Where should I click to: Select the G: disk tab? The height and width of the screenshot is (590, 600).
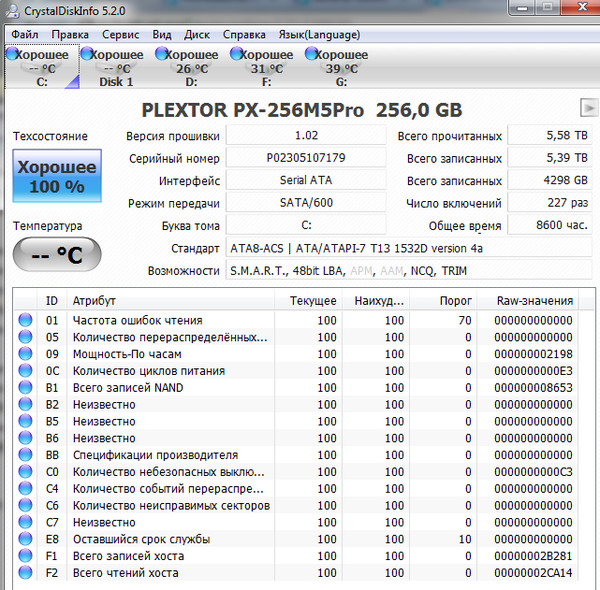click(x=341, y=67)
